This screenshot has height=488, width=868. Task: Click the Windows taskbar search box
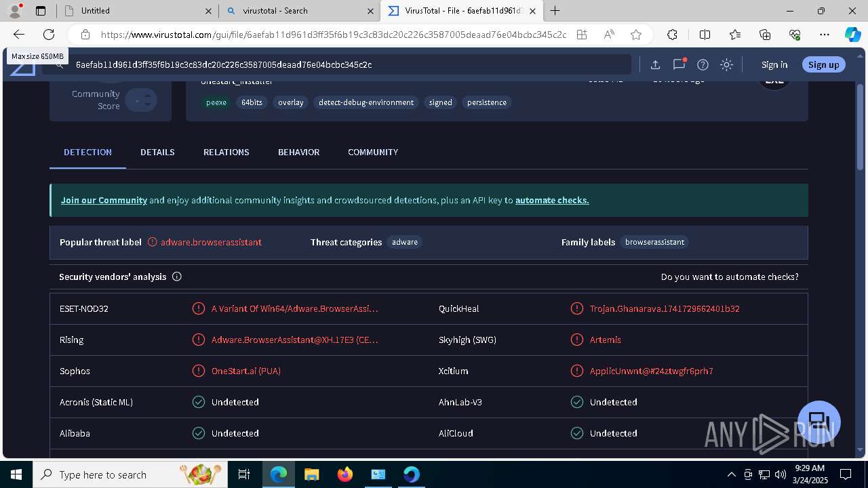(x=130, y=474)
